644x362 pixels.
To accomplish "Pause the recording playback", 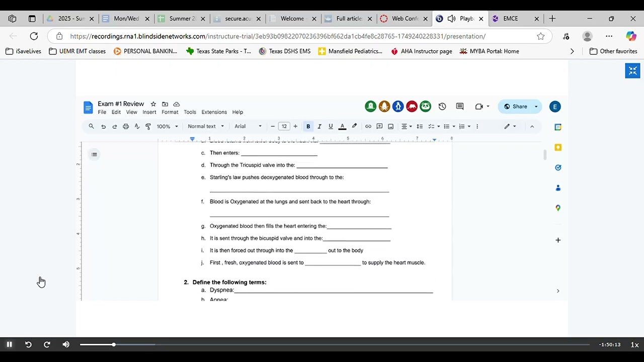I will coord(9,344).
